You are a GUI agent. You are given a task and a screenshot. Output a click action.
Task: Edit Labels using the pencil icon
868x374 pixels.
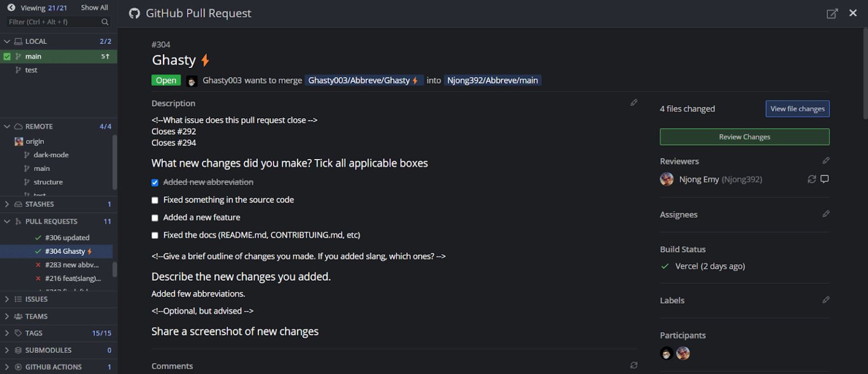pyautogui.click(x=826, y=300)
